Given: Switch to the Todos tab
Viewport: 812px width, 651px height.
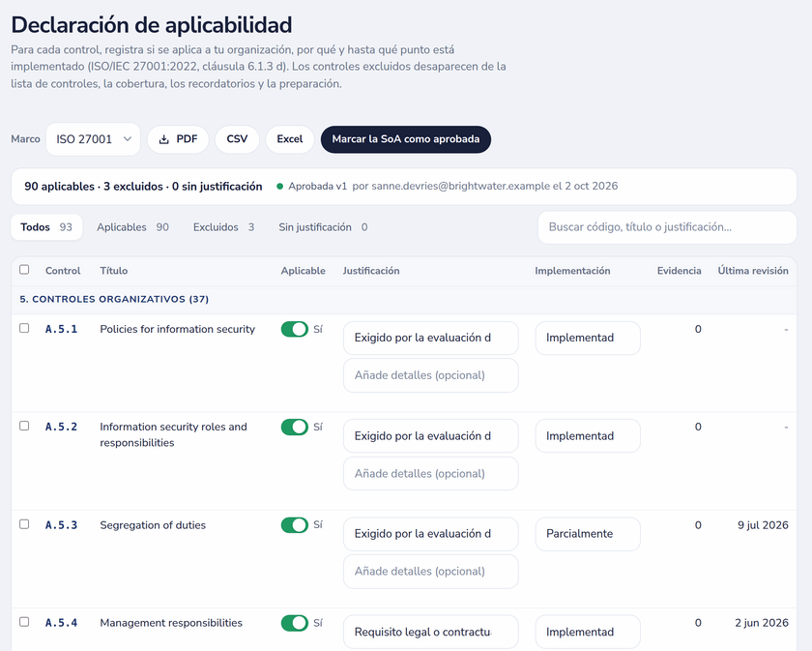Looking at the screenshot, I should 46,227.
